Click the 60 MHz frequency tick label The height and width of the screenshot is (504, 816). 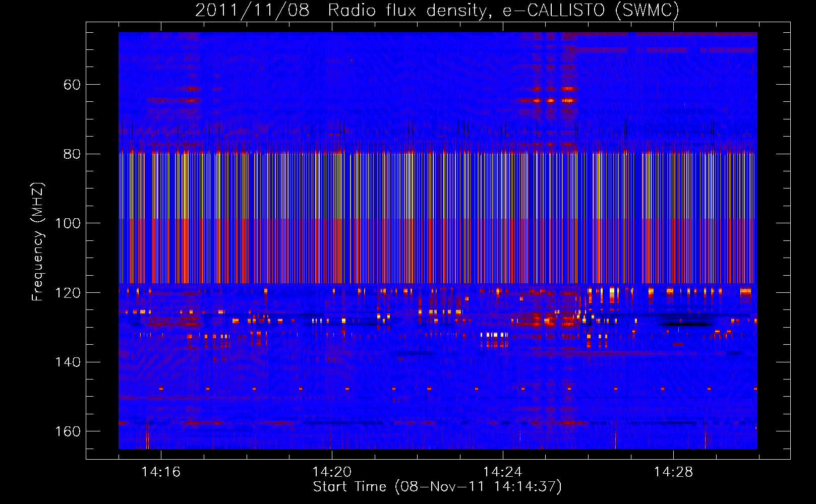(x=72, y=85)
